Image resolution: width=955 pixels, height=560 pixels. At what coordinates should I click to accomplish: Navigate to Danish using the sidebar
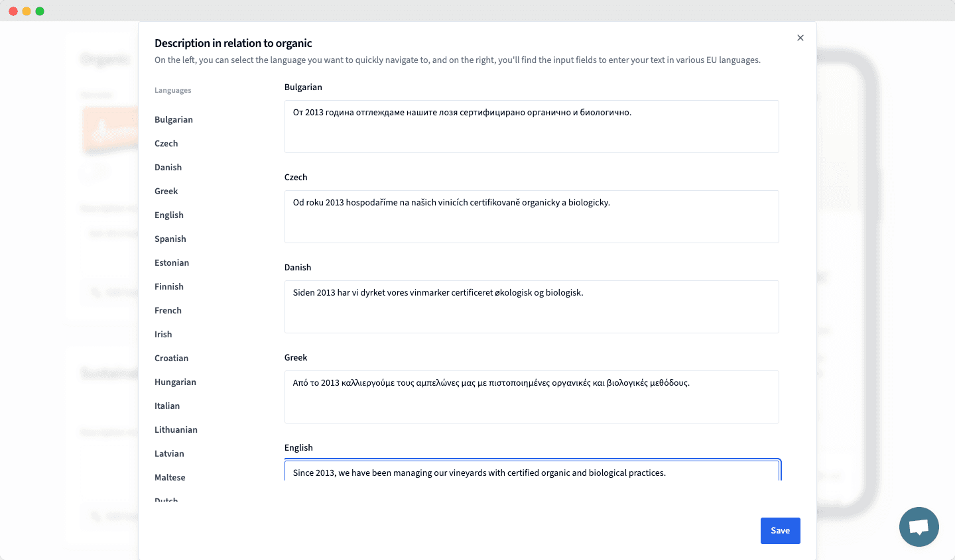tap(168, 167)
